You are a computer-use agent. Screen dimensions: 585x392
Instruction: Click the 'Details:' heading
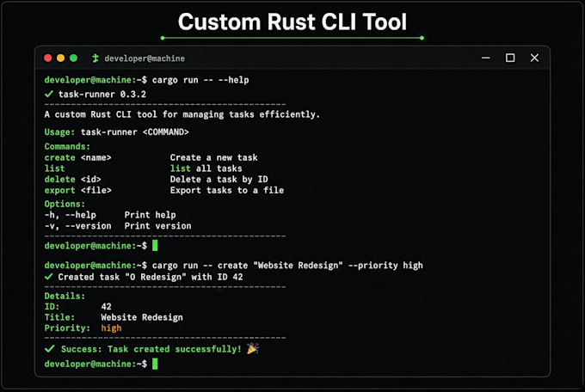[x=65, y=296]
